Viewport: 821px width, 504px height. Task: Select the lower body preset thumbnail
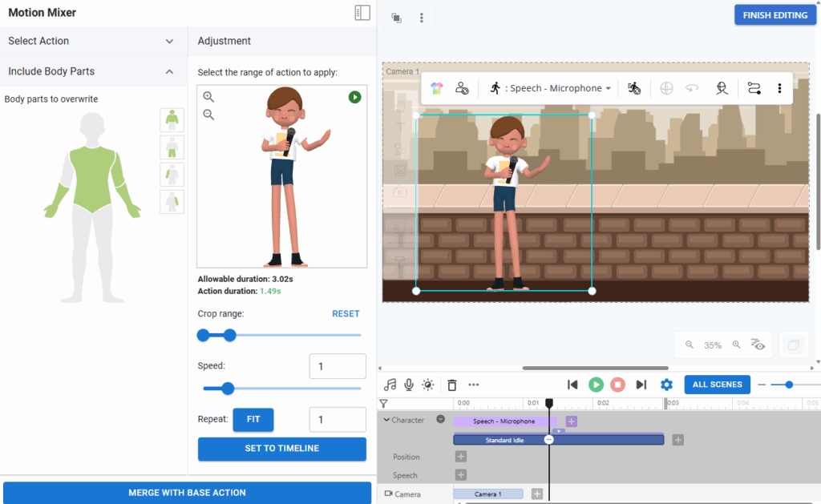(172, 147)
